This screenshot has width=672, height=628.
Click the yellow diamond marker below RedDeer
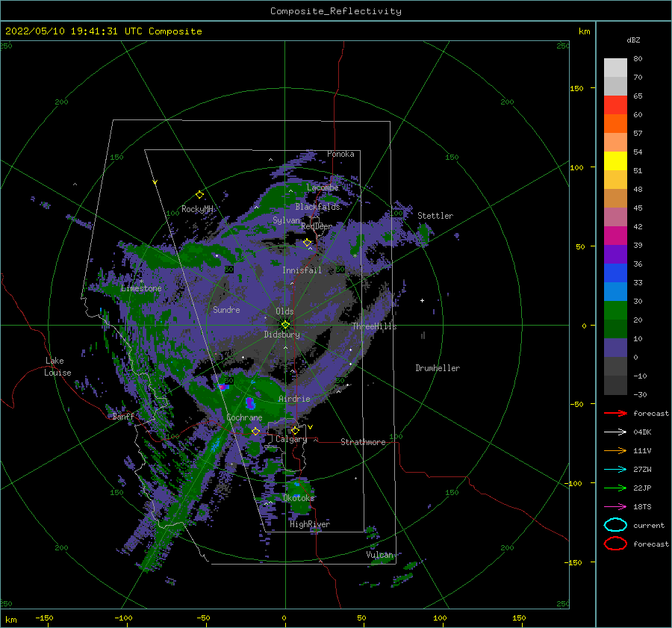click(x=308, y=243)
